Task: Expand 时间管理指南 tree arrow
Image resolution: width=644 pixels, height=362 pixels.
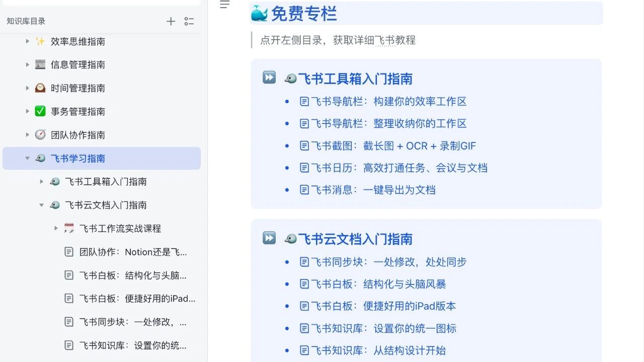Action: 28,88
